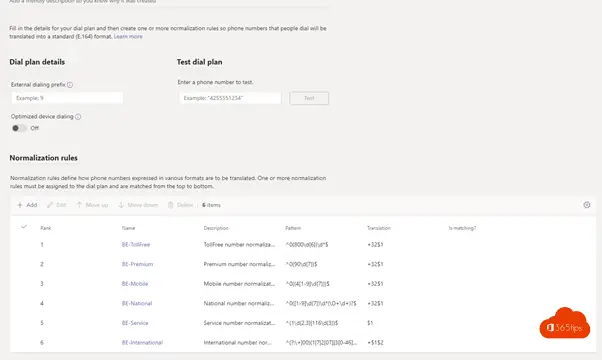Screen dimensions: 602x360
Task: Click the Translation column header
Action: coord(379,228)
